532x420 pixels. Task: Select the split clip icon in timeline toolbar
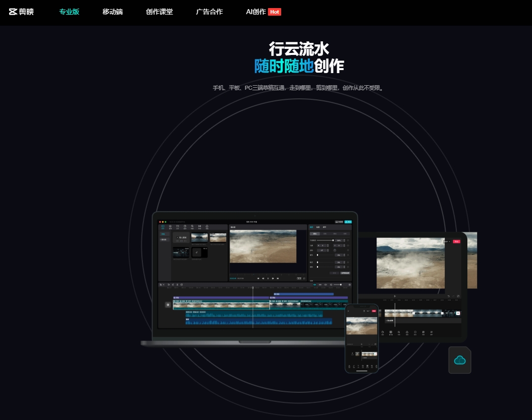(177, 284)
